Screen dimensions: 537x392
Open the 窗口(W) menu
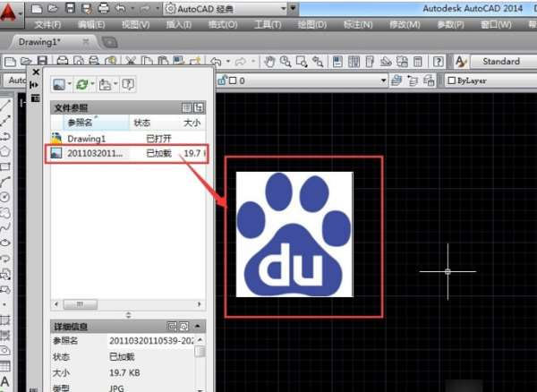(x=496, y=25)
